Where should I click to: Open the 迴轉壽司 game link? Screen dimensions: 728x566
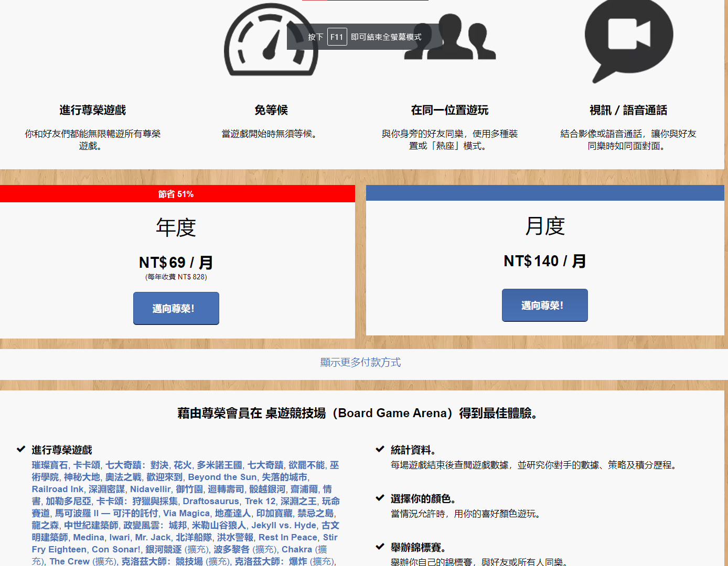coord(226,489)
